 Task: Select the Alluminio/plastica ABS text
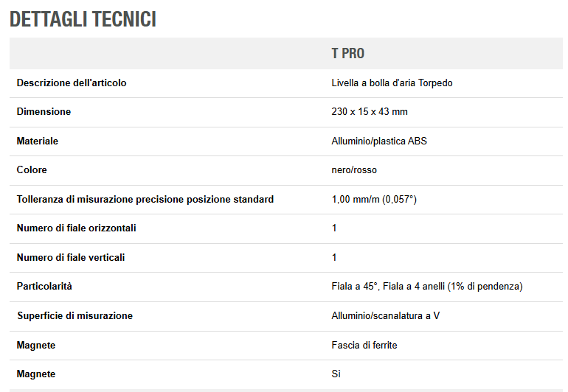[x=379, y=141]
